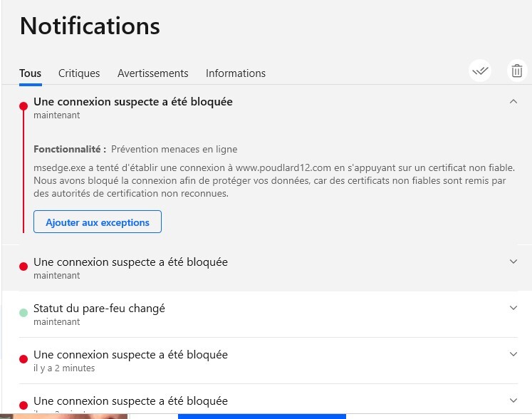Click the 'Statut du pare-feu changé' title
Screen dimensions: 532x419
click(x=99, y=309)
